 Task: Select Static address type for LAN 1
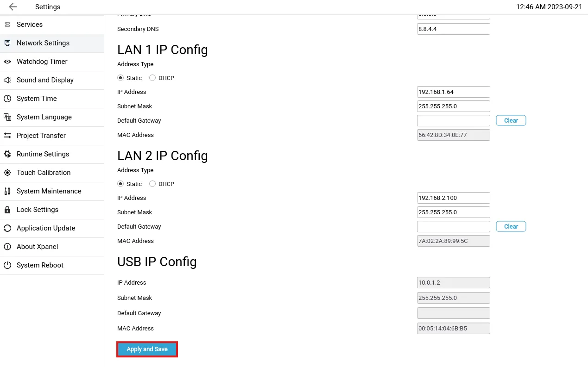click(120, 78)
